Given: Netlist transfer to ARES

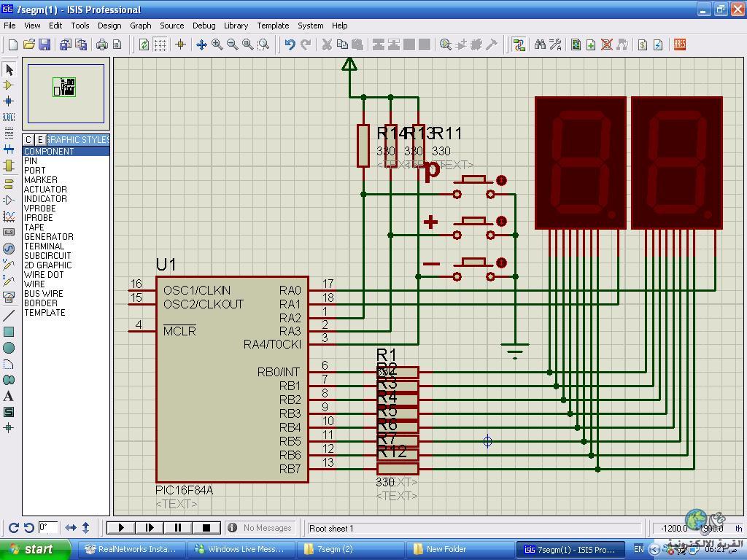Looking at the screenshot, I should 680,44.
